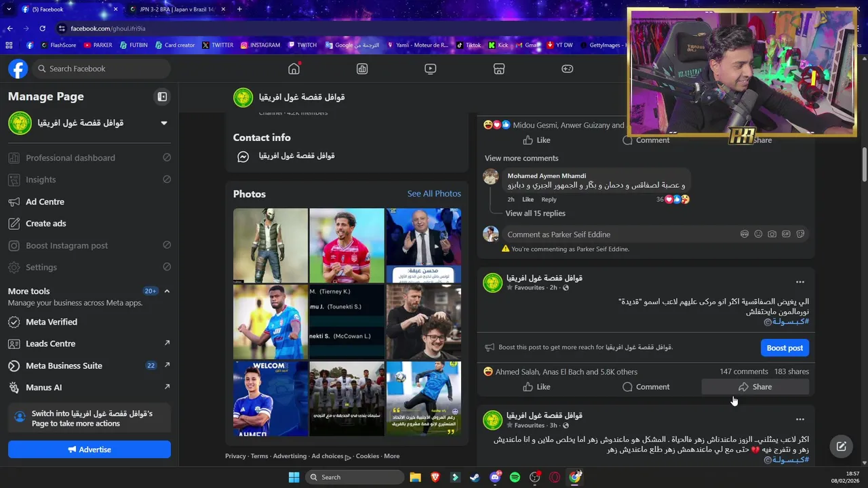This screenshot has height=488, width=868.
Task: Click the floating compose message icon
Action: pos(841,446)
